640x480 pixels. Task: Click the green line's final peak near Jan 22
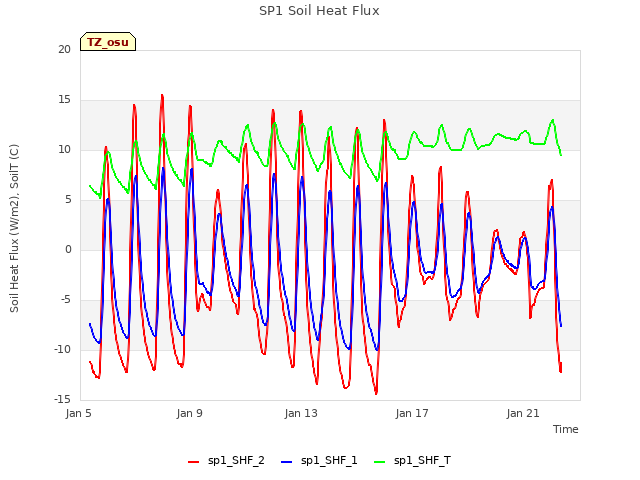point(553,120)
